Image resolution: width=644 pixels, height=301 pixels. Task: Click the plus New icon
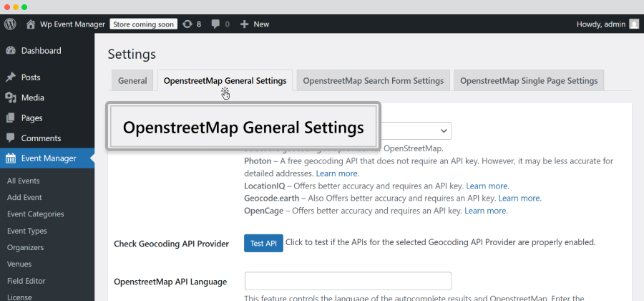point(245,24)
